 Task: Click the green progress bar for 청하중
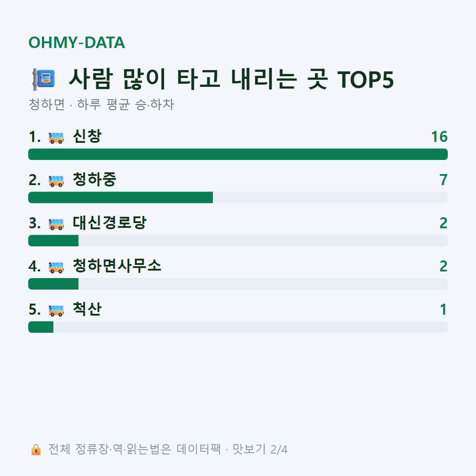pos(120,197)
